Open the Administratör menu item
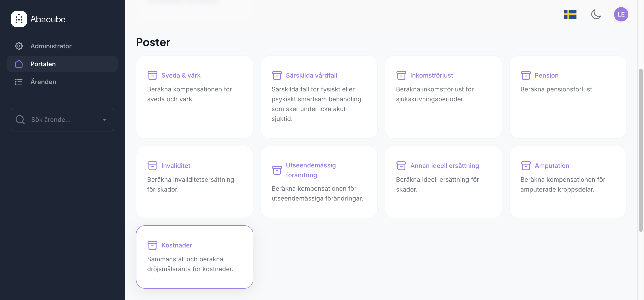 [x=51, y=46]
